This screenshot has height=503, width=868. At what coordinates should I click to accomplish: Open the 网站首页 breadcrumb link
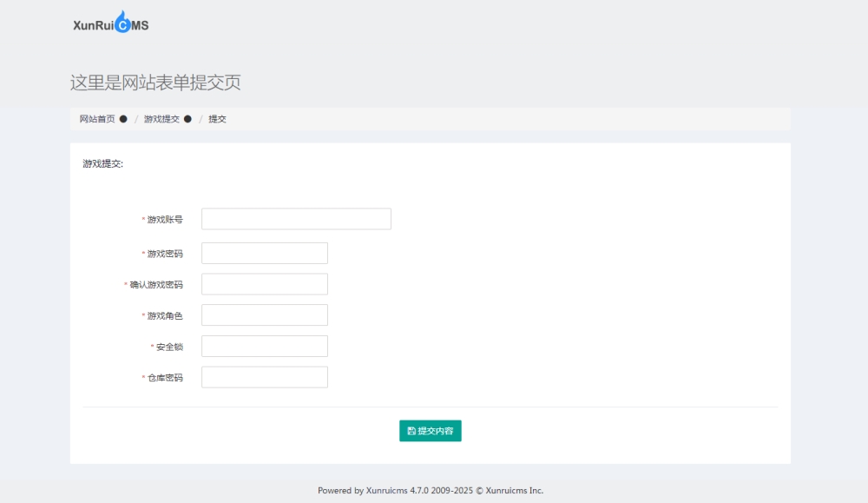96,119
